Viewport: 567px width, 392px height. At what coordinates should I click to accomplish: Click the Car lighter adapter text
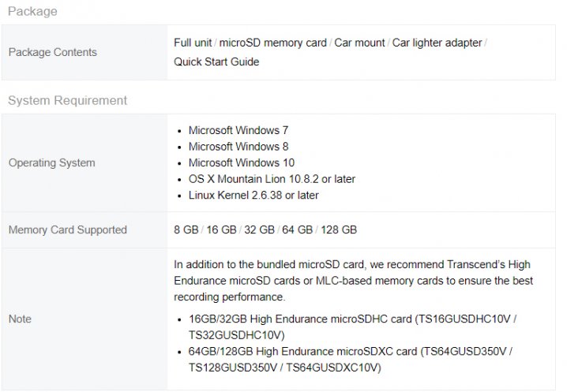tap(437, 43)
